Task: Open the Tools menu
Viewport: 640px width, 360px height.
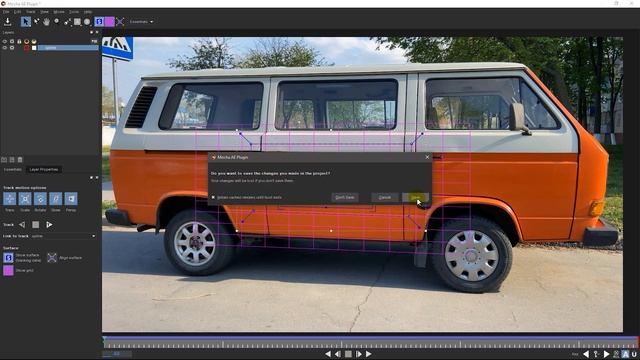Action: point(74,12)
